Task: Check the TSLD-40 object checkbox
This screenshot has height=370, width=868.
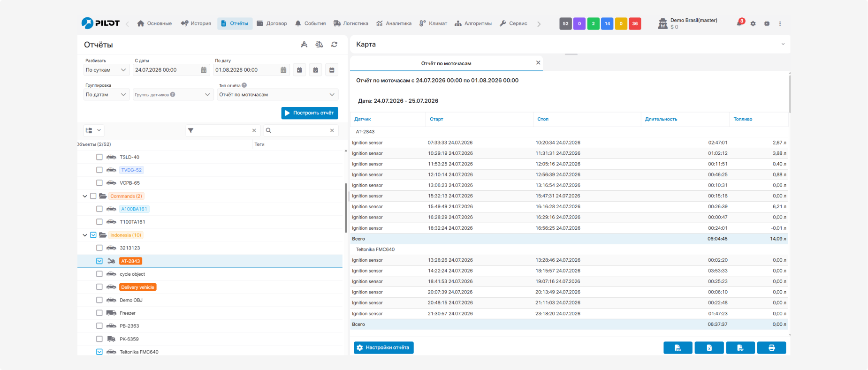Action: pyautogui.click(x=99, y=157)
